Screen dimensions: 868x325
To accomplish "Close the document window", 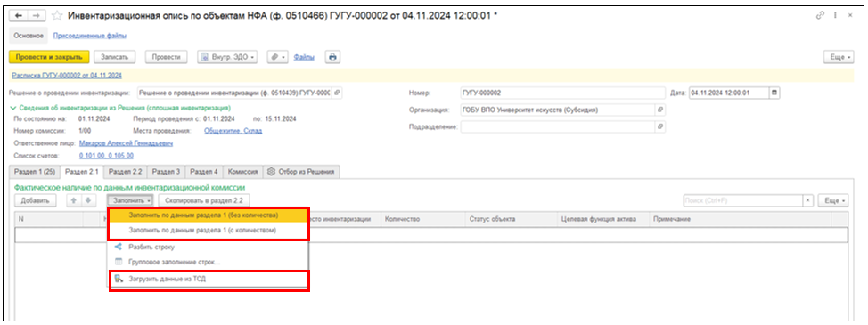I will pos(850,16).
